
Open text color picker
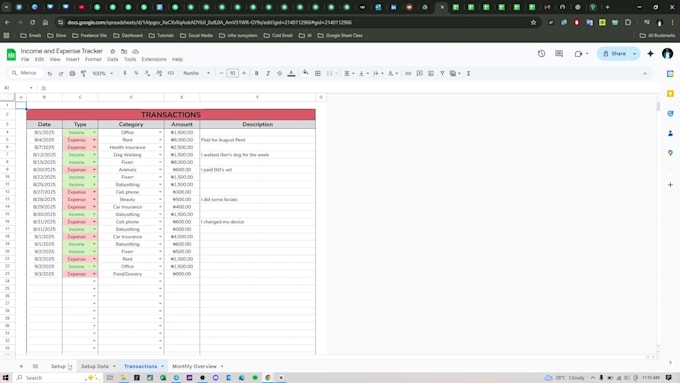click(x=291, y=73)
